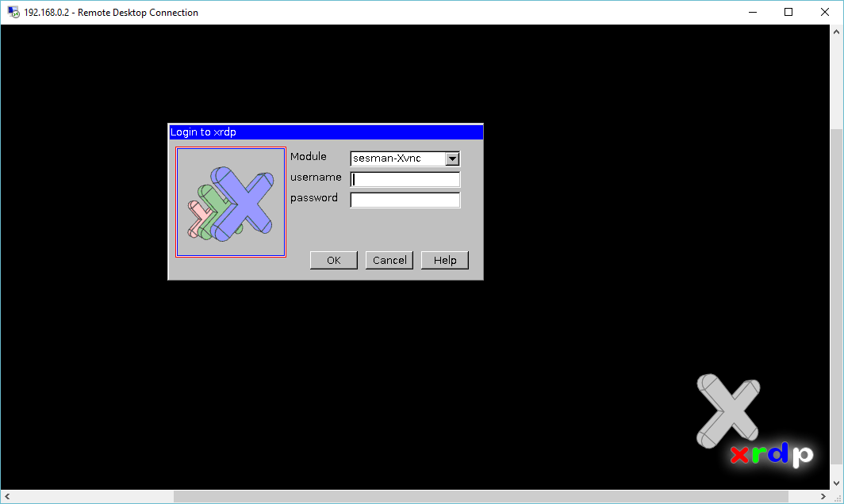
Task: Minimize the Remote Desktop Connection window
Action: tap(753, 13)
